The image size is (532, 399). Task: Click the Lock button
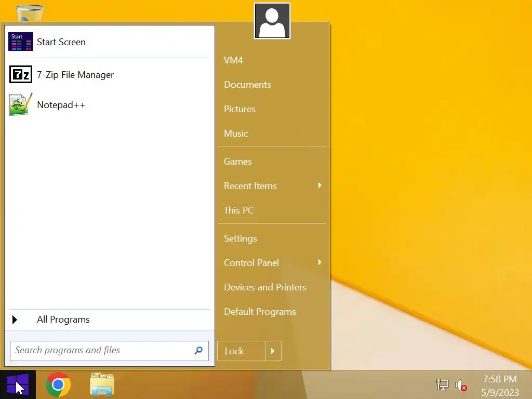point(241,351)
